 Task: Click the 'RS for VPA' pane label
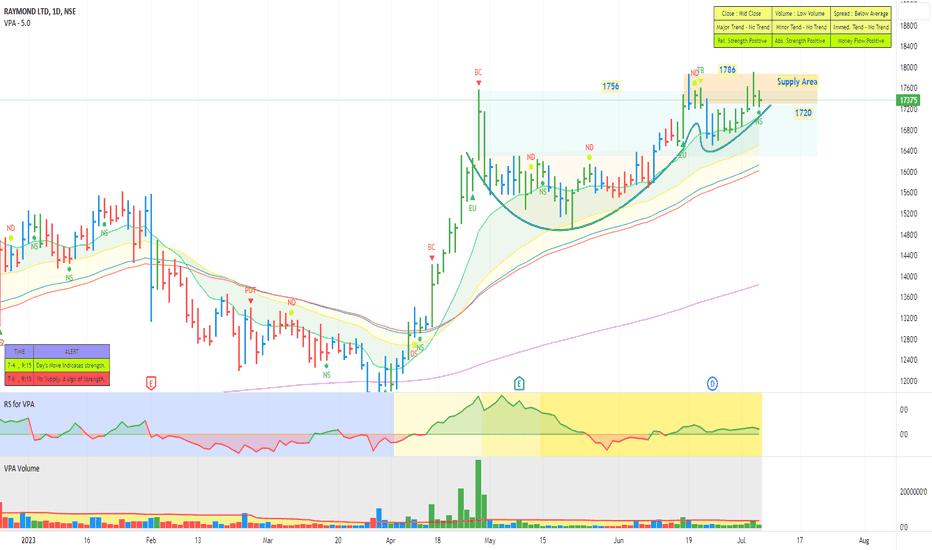[19, 404]
